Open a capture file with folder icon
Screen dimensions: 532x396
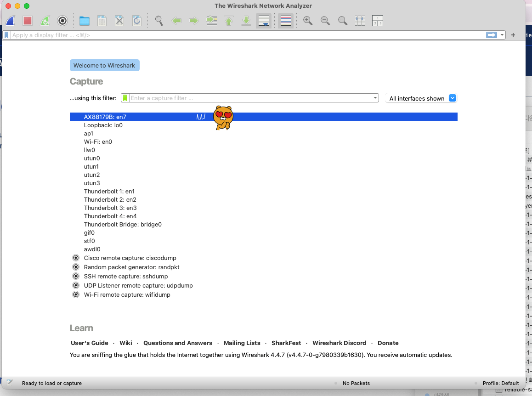point(85,21)
